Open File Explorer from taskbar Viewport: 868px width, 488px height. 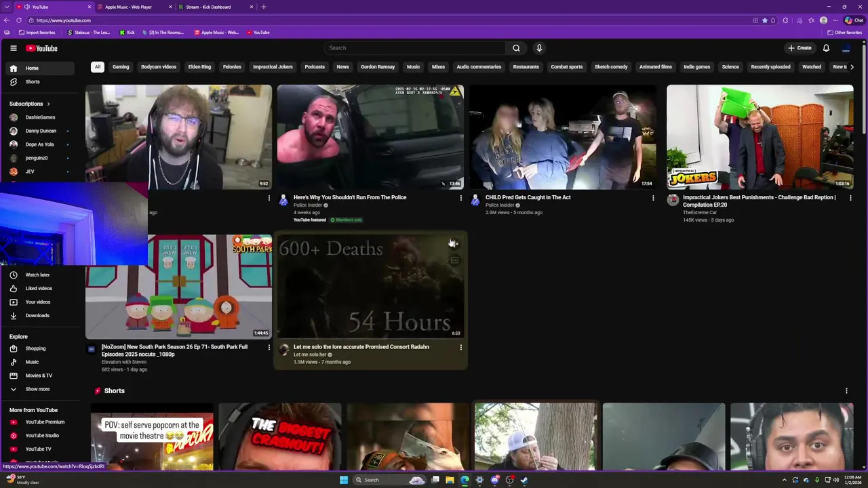pyautogui.click(x=450, y=480)
